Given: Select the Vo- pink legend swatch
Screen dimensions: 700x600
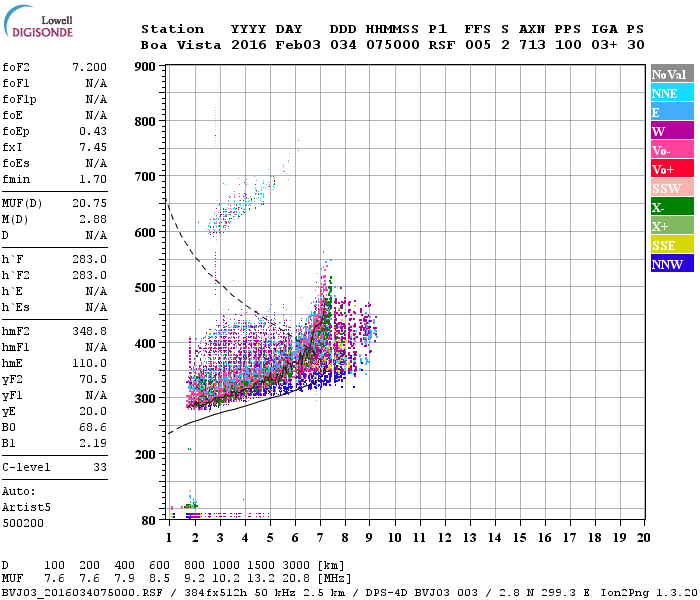Looking at the screenshot, I should [x=672, y=150].
